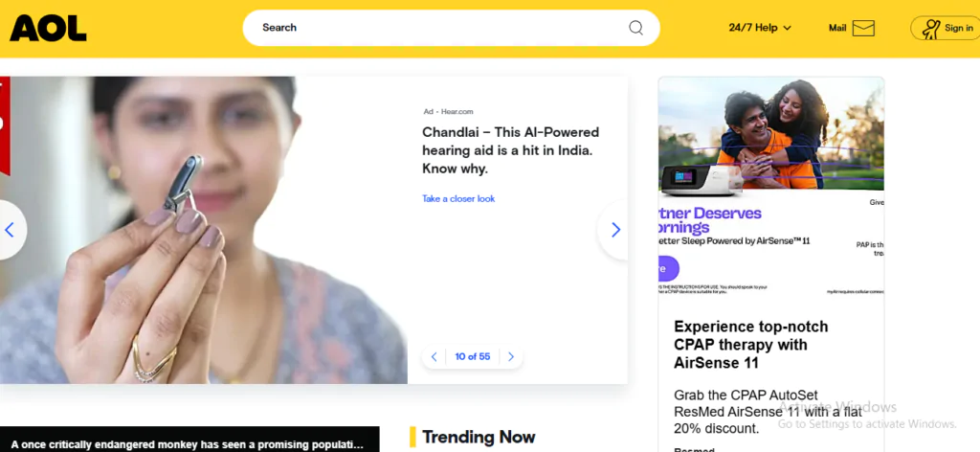Open the Chandlai AI-Powered hearing aid headline

[510, 150]
